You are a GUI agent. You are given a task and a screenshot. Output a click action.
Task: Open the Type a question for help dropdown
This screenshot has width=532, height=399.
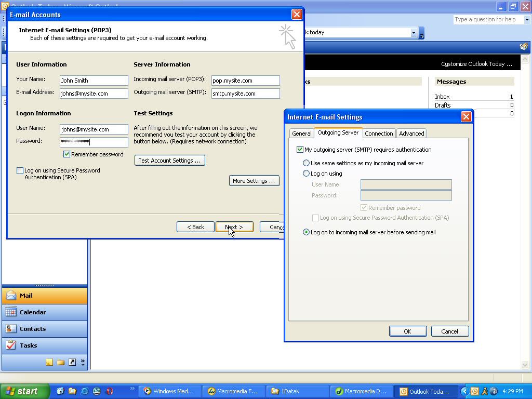pyautogui.click(x=527, y=20)
